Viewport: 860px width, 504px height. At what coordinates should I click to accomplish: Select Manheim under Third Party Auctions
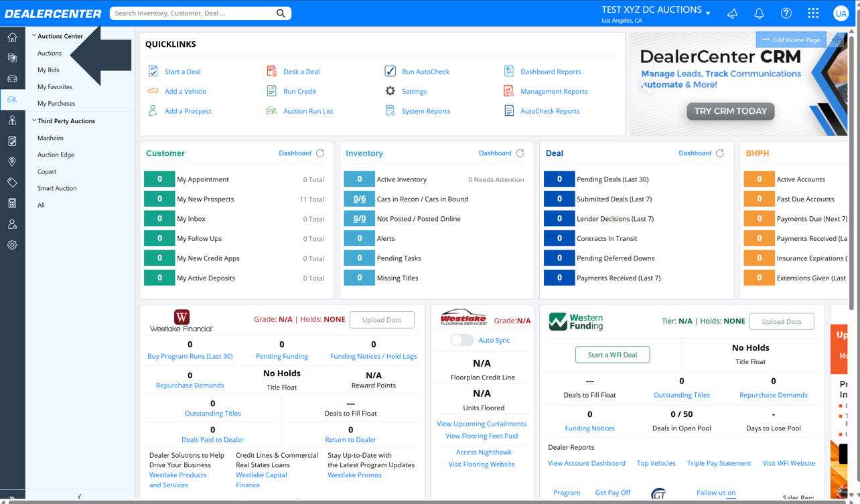point(50,138)
